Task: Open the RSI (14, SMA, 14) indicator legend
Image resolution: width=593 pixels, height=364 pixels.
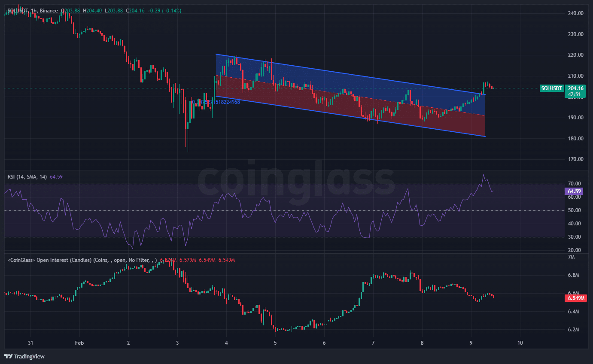Action: pos(27,176)
